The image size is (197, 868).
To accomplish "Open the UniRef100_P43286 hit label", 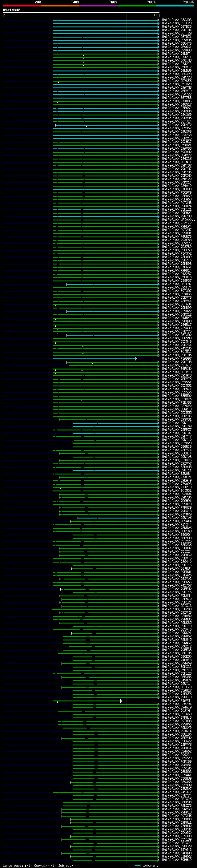I will [177, 349].
